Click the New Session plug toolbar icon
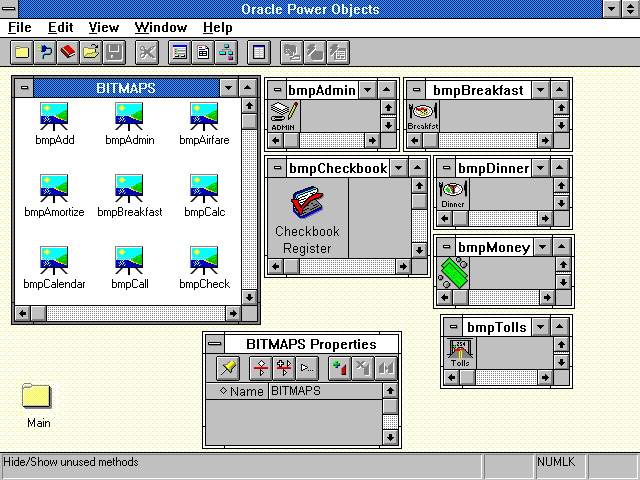 [45, 52]
